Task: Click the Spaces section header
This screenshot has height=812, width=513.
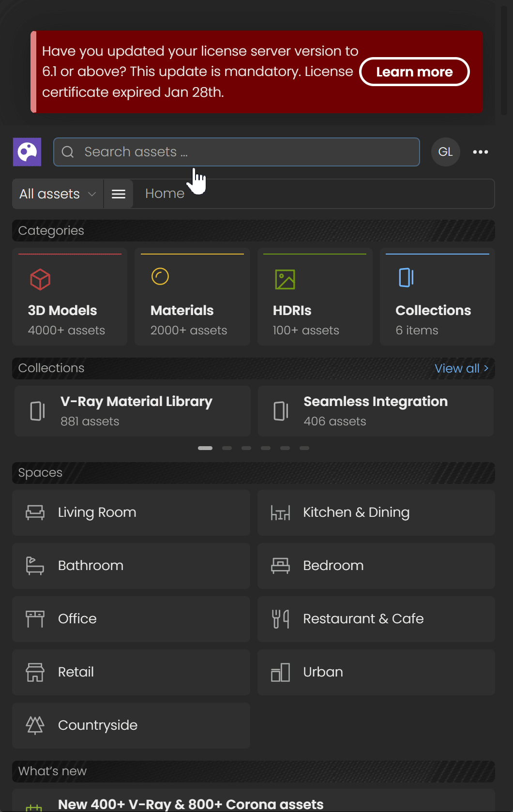Action: tap(254, 473)
